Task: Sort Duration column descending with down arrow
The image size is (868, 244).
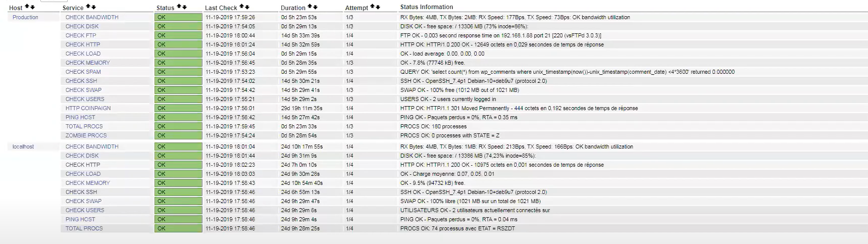Action: point(316,7)
